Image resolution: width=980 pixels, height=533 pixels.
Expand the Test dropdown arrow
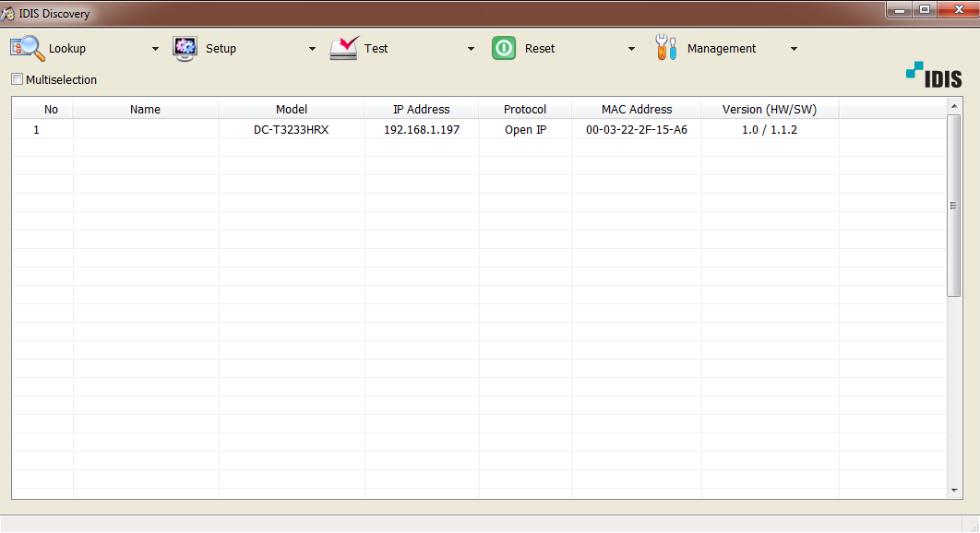(x=471, y=49)
